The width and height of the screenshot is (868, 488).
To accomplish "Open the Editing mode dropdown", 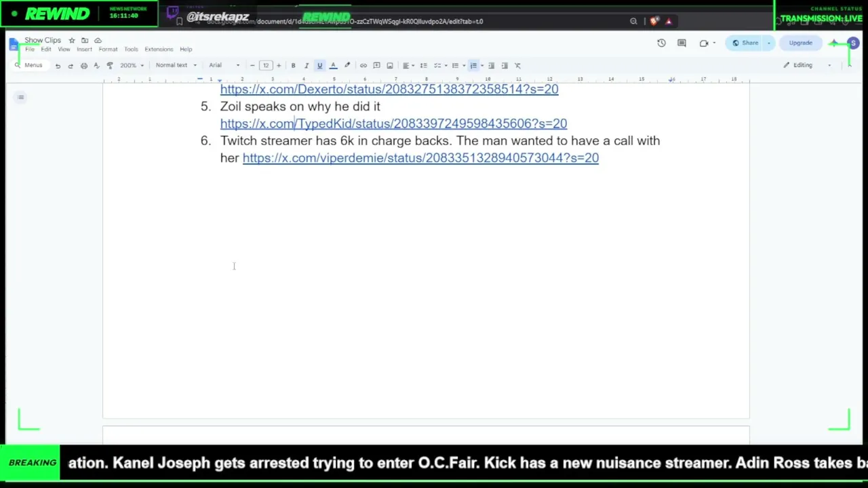I will (x=807, y=66).
